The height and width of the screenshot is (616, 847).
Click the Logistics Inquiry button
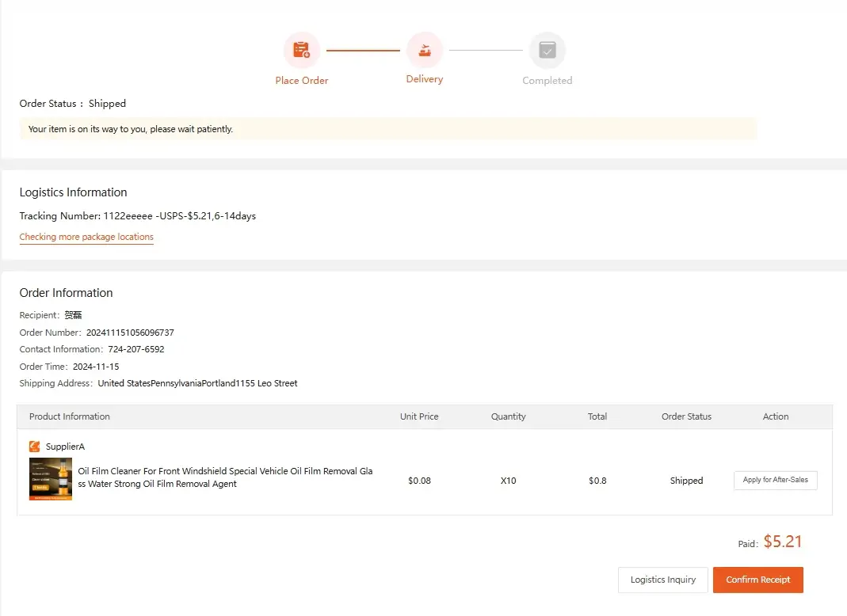(x=662, y=580)
